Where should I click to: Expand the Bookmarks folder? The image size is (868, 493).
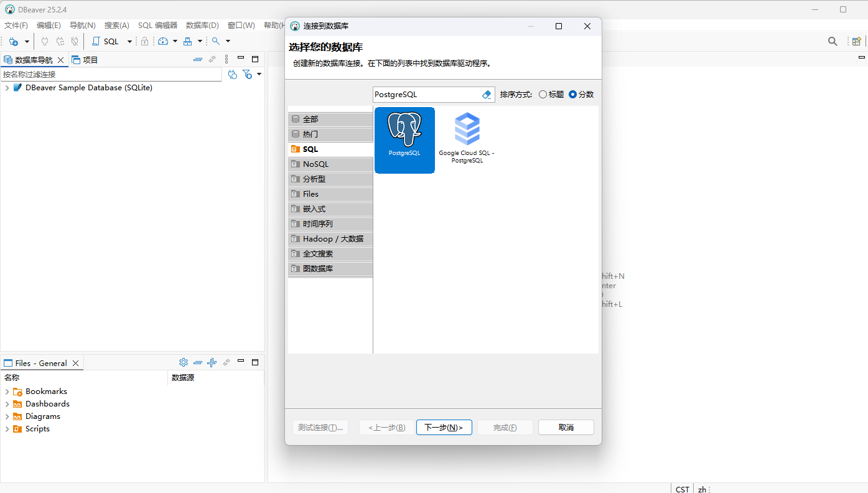pyautogui.click(x=7, y=392)
